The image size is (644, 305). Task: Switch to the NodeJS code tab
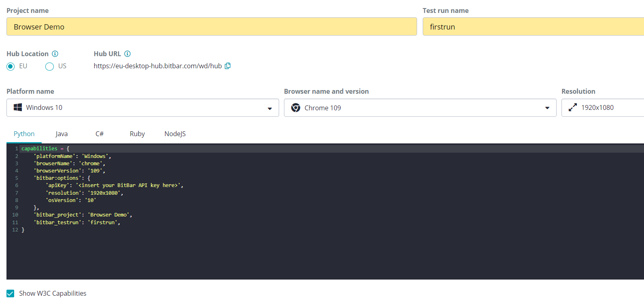175,134
